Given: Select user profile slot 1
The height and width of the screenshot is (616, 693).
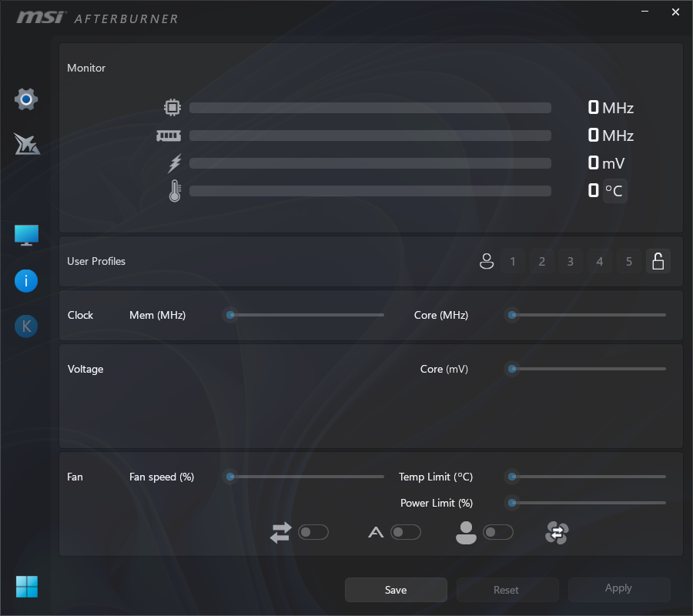Looking at the screenshot, I should pyautogui.click(x=513, y=261).
